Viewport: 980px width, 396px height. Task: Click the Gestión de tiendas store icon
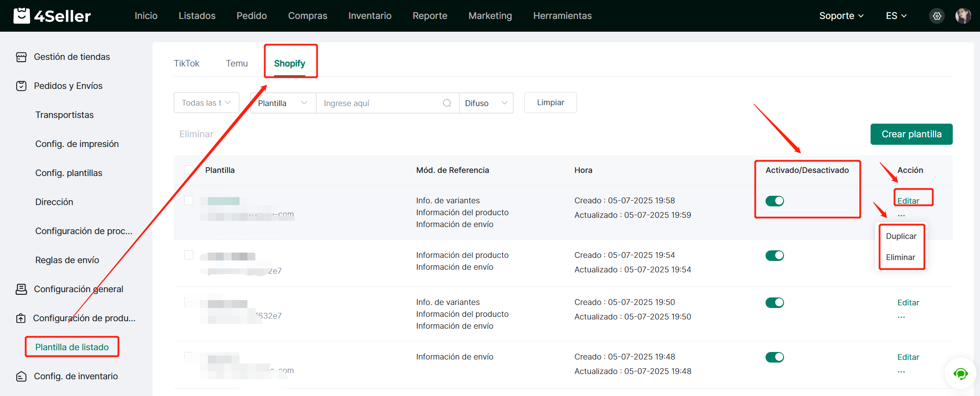click(21, 57)
